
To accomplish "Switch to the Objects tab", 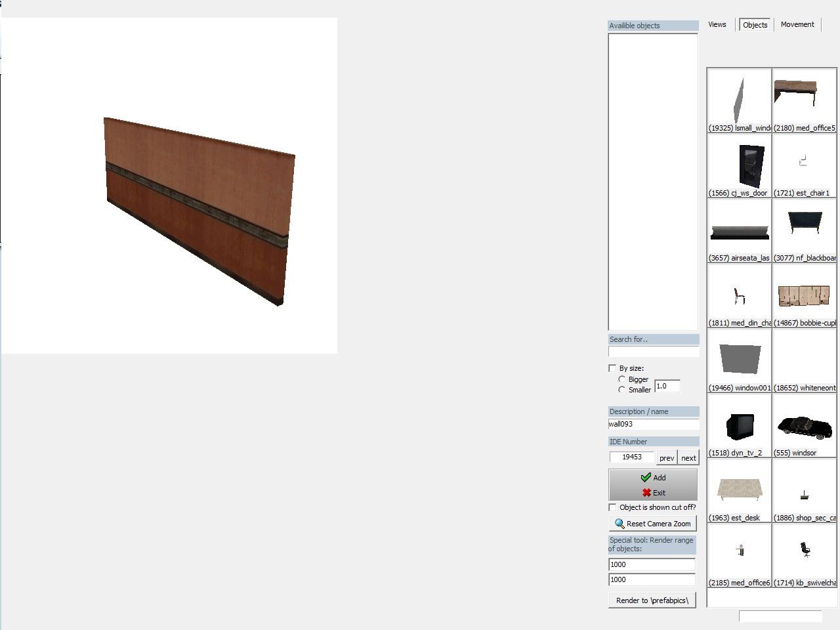I will [755, 25].
